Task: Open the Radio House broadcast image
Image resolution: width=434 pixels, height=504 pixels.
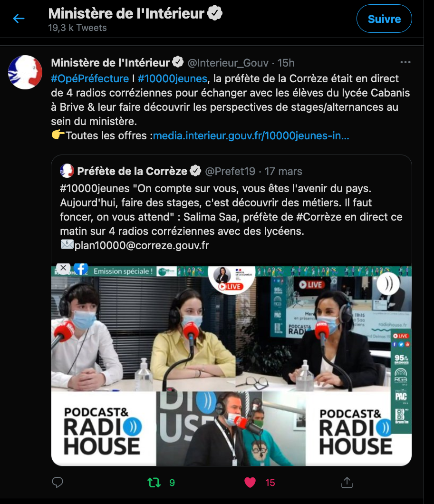Action: pyautogui.click(x=231, y=366)
